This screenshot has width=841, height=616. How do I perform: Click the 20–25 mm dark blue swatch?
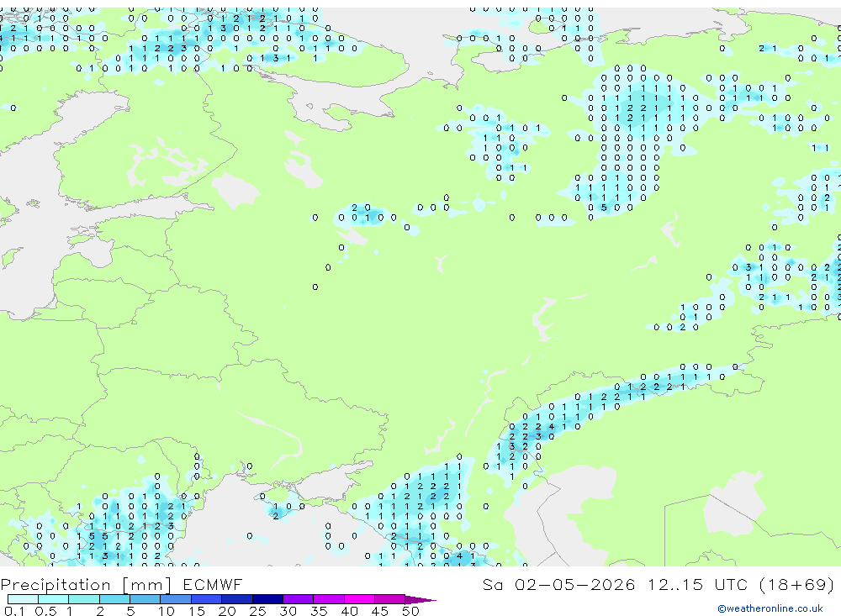(x=237, y=599)
